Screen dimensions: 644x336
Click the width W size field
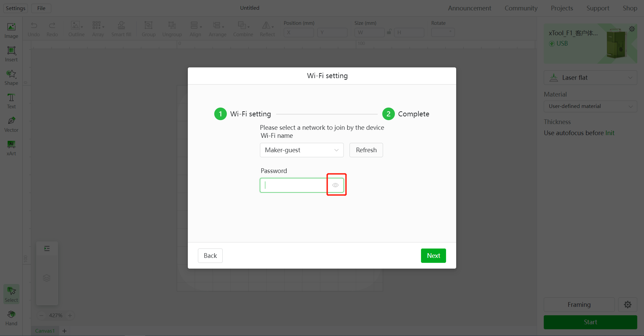[369, 33]
